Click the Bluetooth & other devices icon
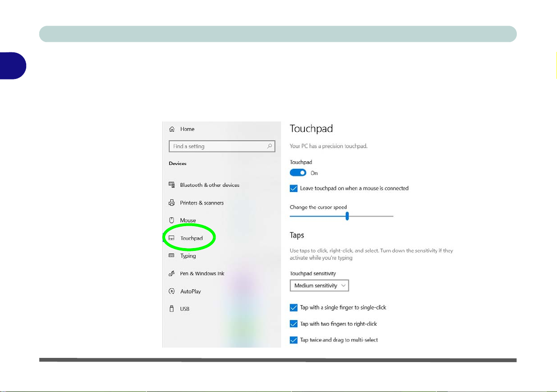This screenshot has width=557, height=392. (172, 185)
